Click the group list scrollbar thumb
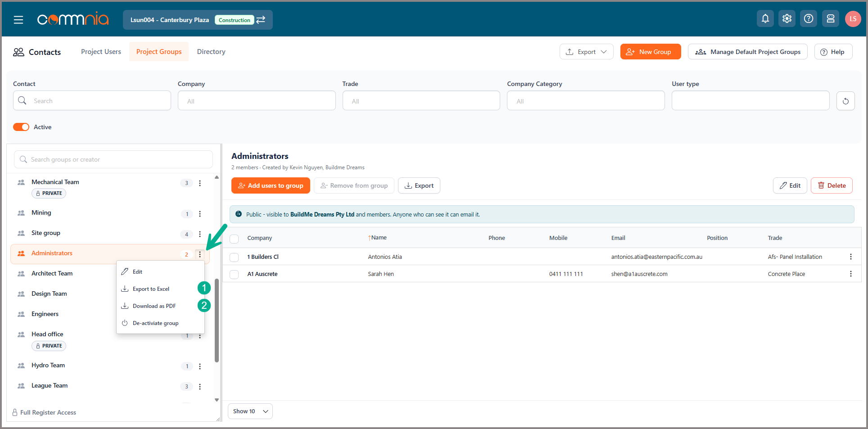The image size is (868, 429). click(x=217, y=321)
